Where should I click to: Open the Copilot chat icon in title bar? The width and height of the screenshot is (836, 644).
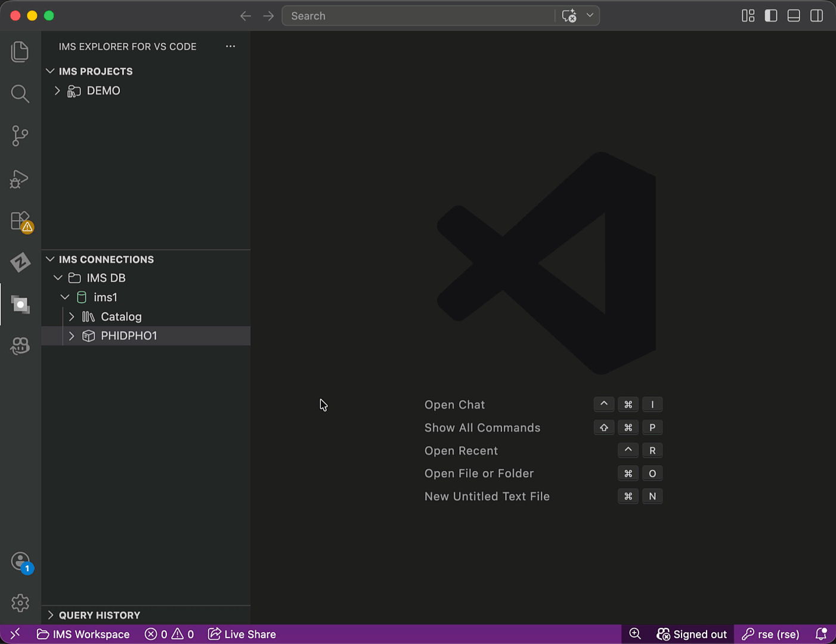pos(569,16)
